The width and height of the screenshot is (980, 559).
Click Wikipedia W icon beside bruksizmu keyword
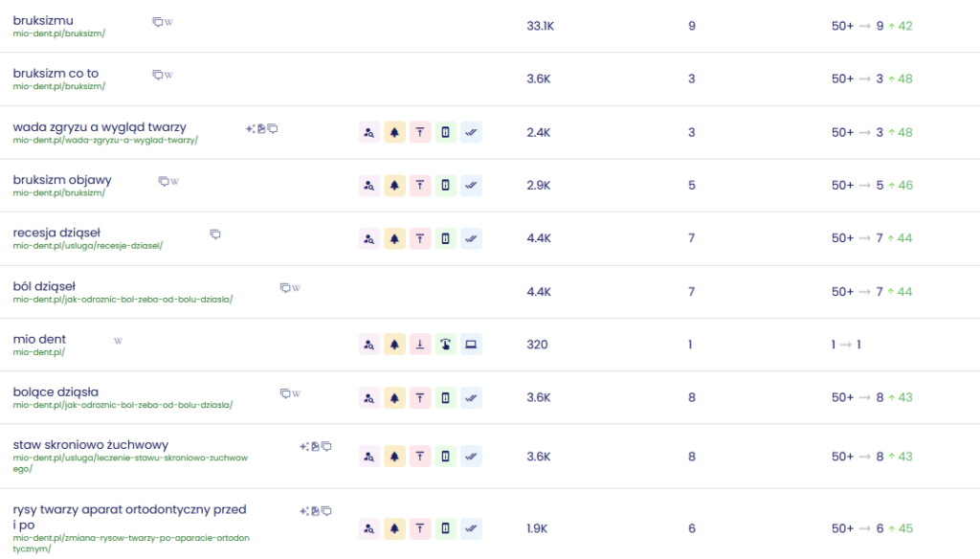[x=169, y=22]
